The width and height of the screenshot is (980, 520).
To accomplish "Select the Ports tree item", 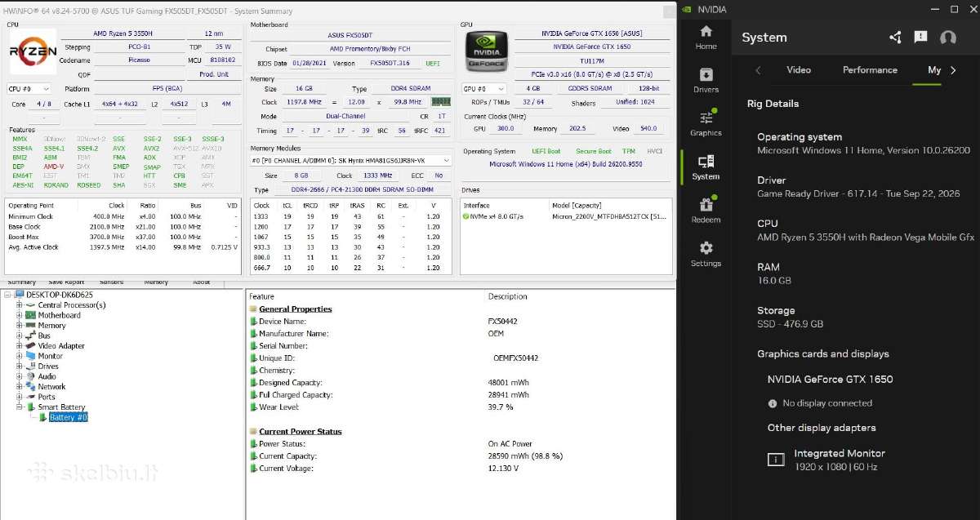I will pos(47,398).
